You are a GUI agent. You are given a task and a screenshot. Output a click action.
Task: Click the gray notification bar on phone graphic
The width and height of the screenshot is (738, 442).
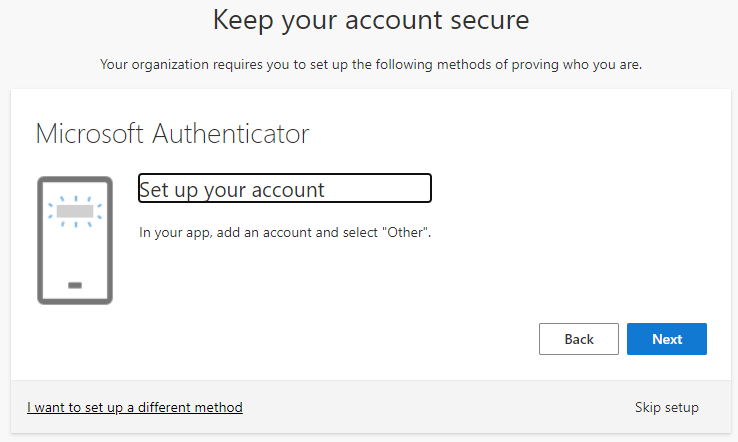point(75,212)
